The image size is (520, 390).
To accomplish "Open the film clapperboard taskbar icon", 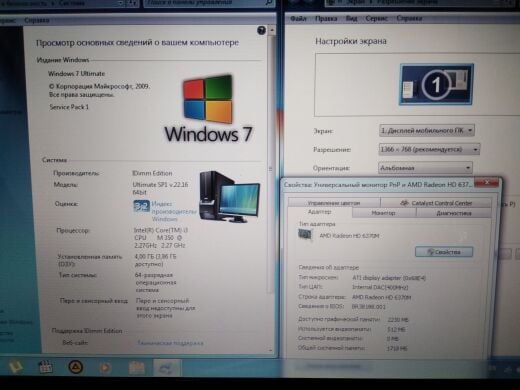I will point(45,367).
